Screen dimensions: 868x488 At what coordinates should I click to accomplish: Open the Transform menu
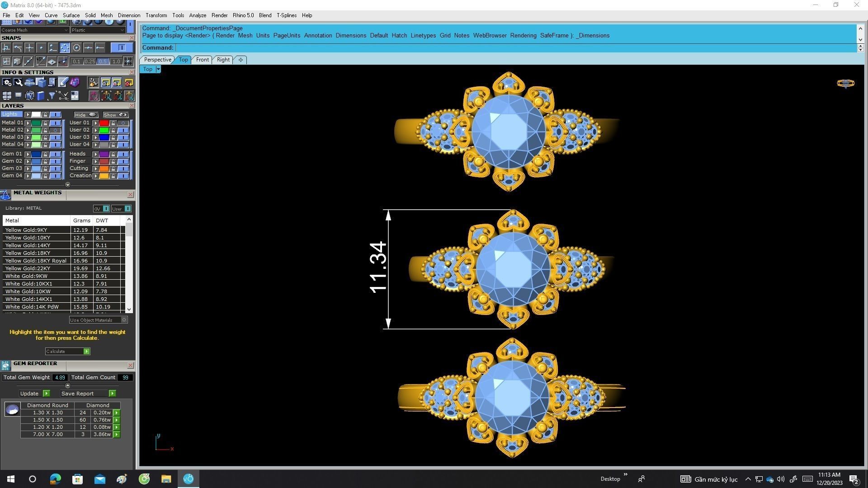point(156,15)
